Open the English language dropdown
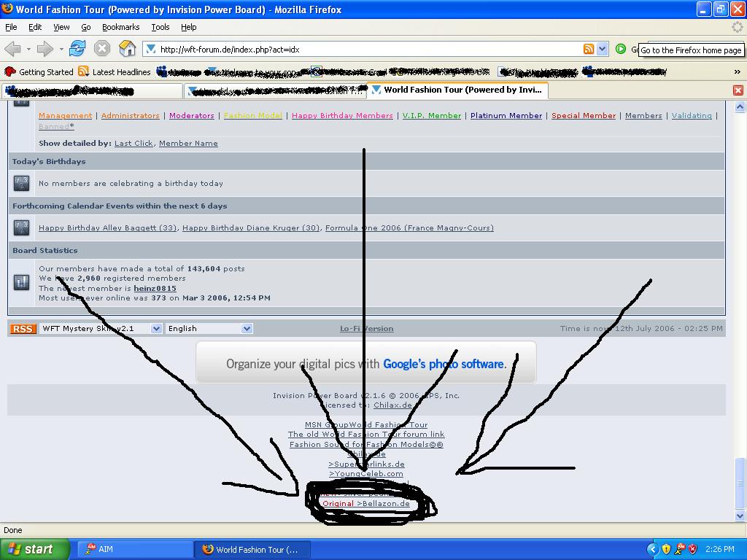 [x=247, y=329]
